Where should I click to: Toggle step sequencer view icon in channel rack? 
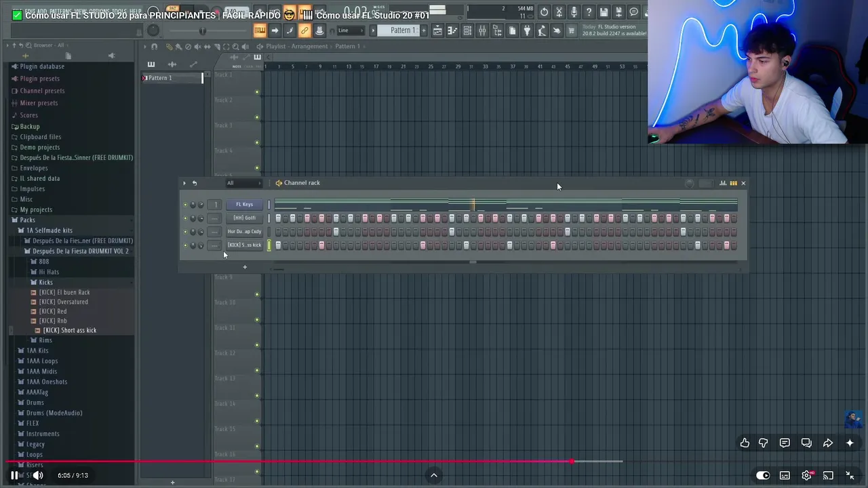point(733,183)
